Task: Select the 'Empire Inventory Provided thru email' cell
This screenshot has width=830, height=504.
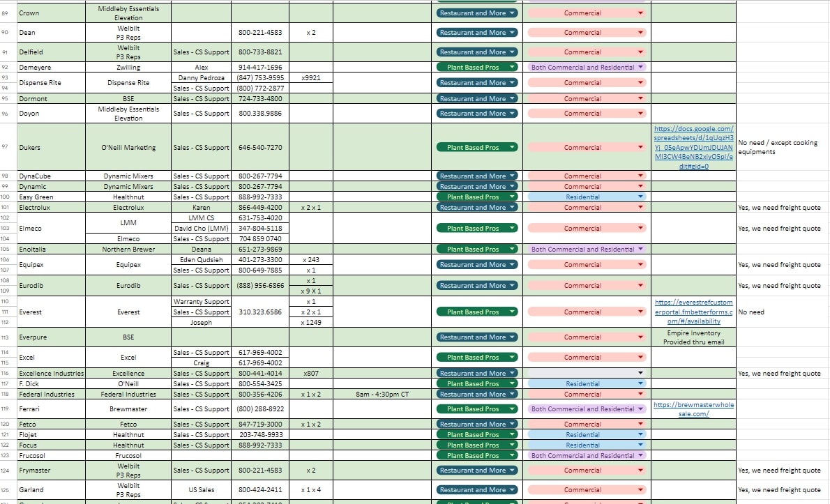Action: click(693, 337)
